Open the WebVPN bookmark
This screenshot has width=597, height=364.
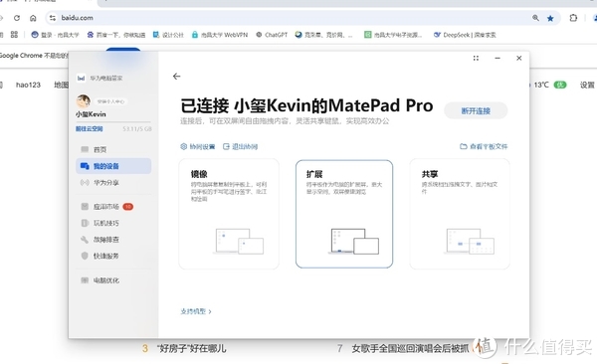point(220,35)
